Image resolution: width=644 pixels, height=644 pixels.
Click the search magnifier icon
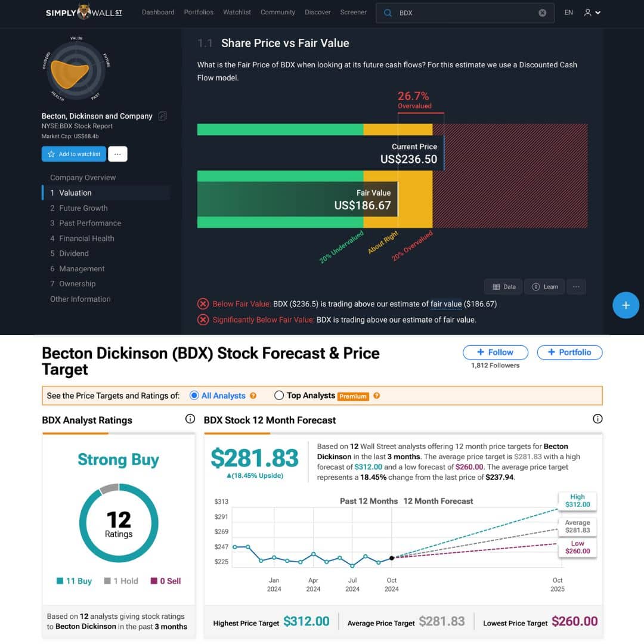pos(388,13)
